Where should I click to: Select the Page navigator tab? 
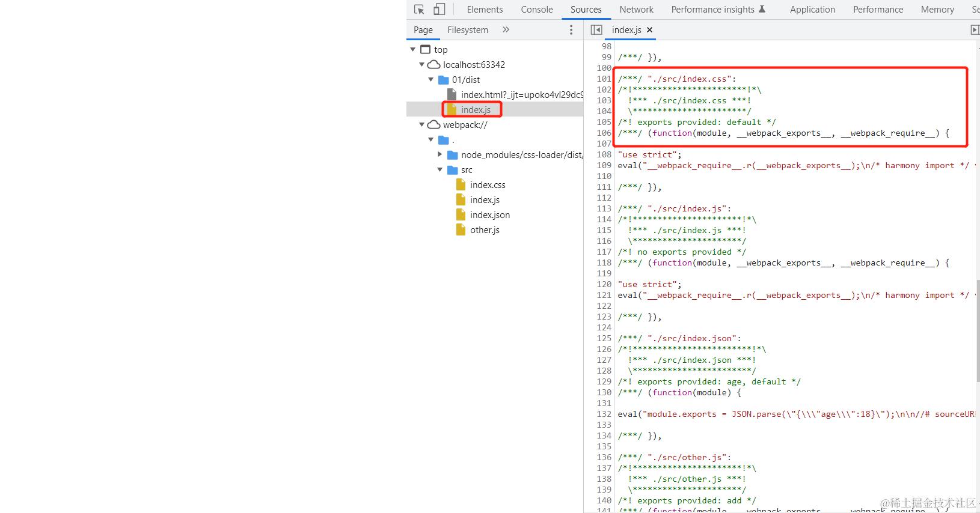click(x=423, y=30)
